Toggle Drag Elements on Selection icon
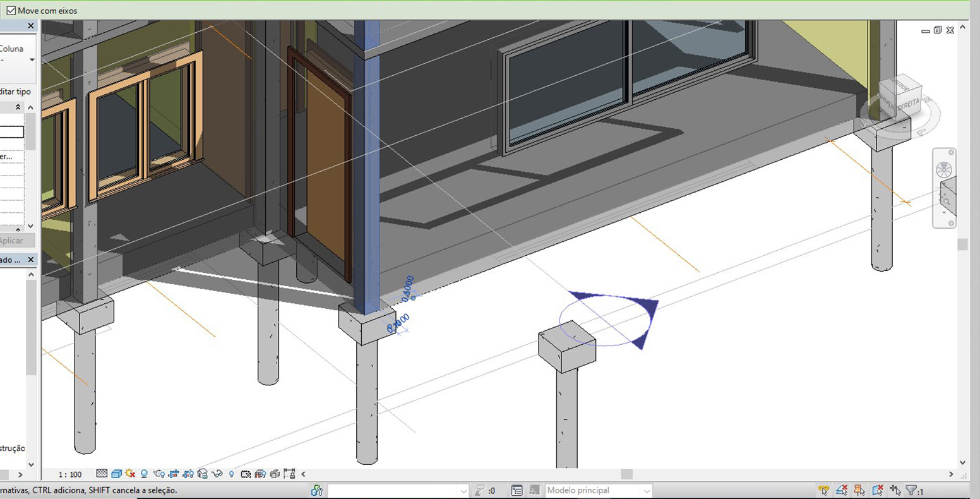 (895, 490)
